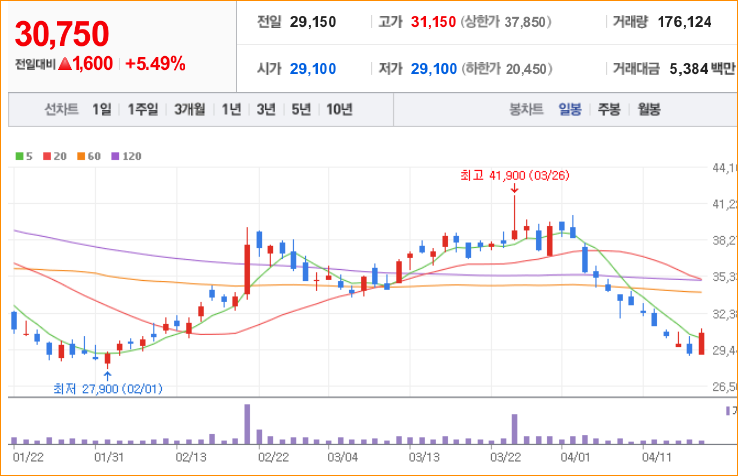Click the red up-triangle change icon

click(65, 64)
